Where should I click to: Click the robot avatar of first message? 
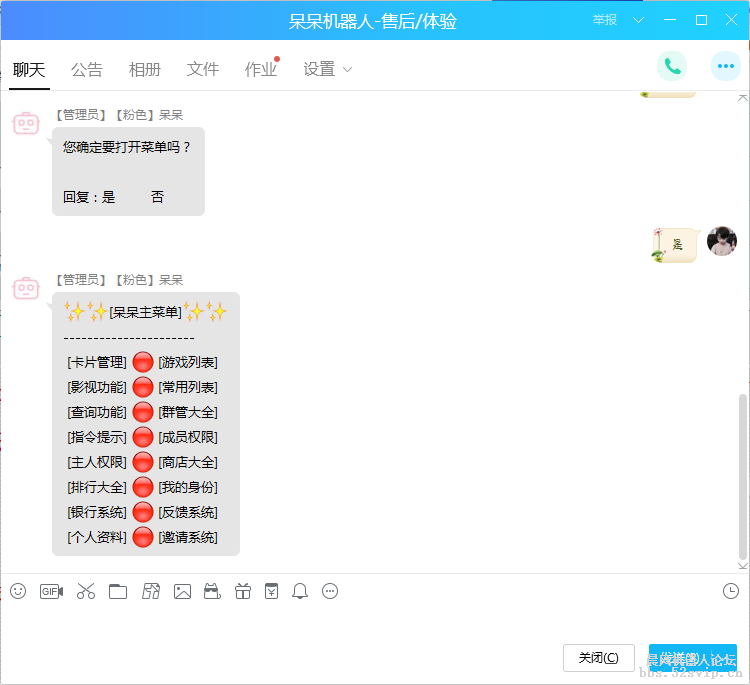[x=26, y=123]
